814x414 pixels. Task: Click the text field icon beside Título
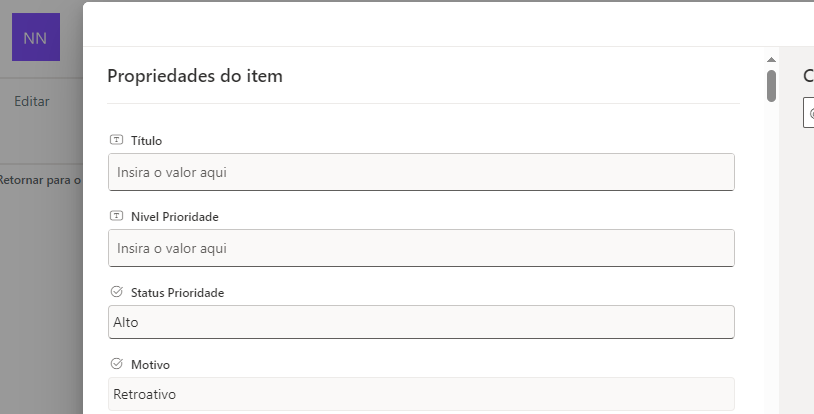pos(116,140)
